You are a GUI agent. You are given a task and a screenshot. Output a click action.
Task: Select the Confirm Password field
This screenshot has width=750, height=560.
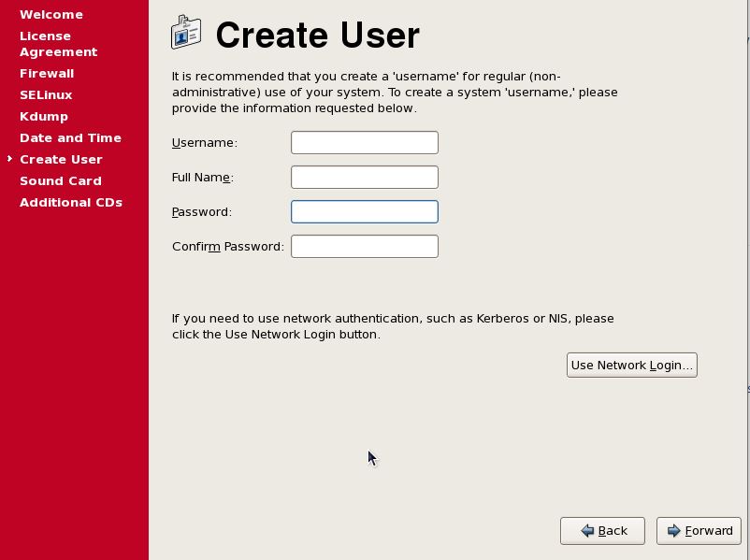pos(365,246)
